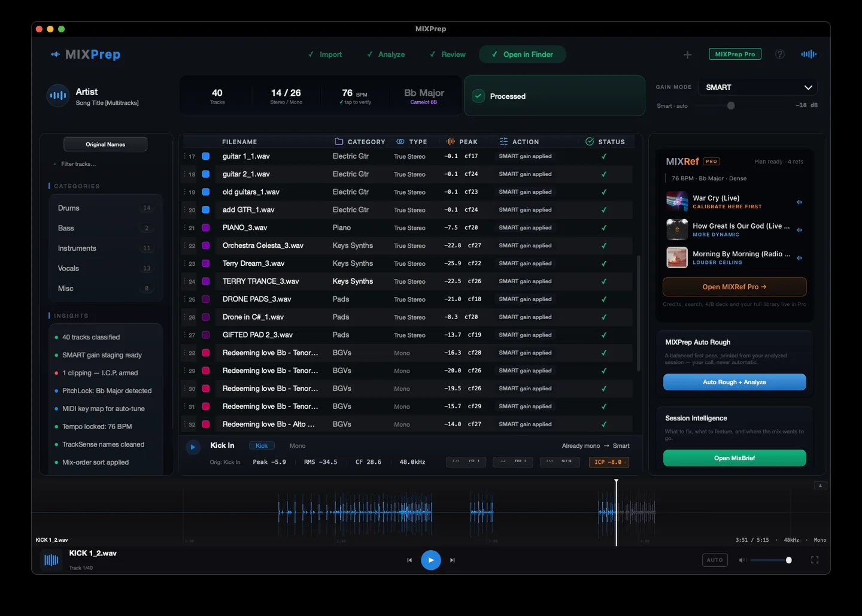Click Open MixBrief button

[734, 458]
